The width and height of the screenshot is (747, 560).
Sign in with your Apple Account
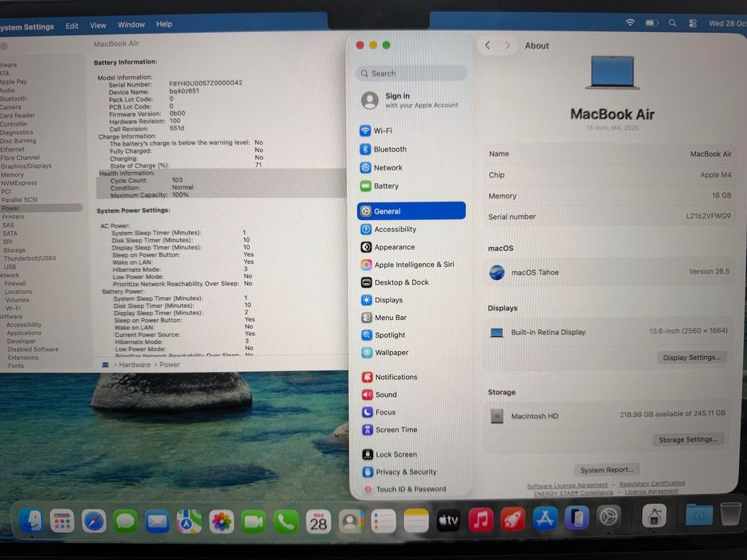point(412,100)
